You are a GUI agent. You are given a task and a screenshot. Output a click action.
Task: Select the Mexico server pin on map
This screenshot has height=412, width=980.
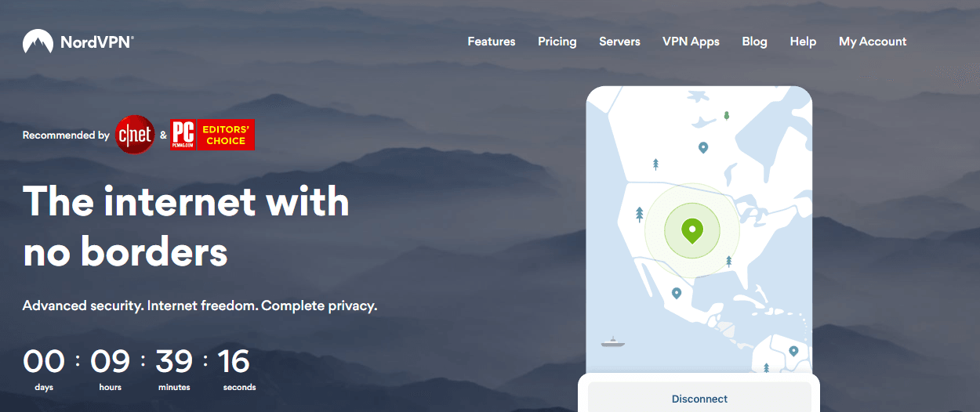677,294
